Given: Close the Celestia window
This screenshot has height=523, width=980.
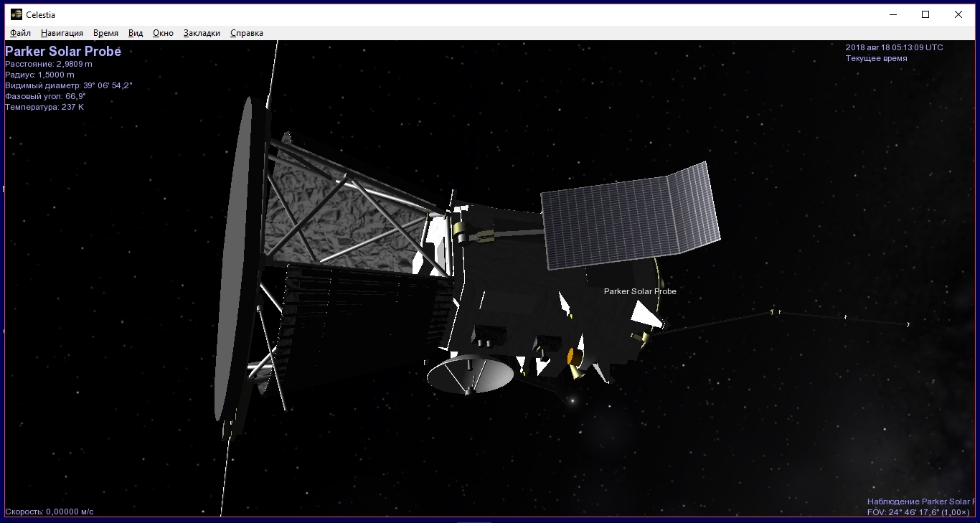Looking at the screenshot, I should tap(958, 14).
